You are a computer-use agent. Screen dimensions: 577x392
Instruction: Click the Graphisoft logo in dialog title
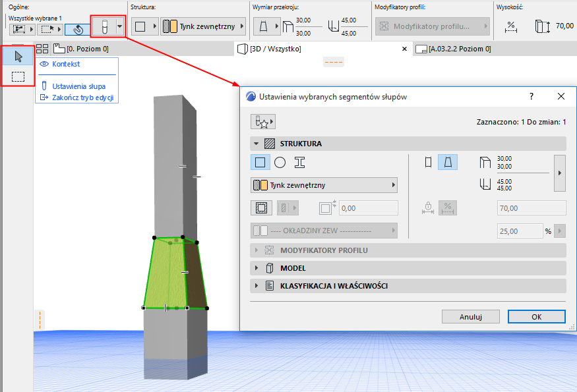pos(251,96)
